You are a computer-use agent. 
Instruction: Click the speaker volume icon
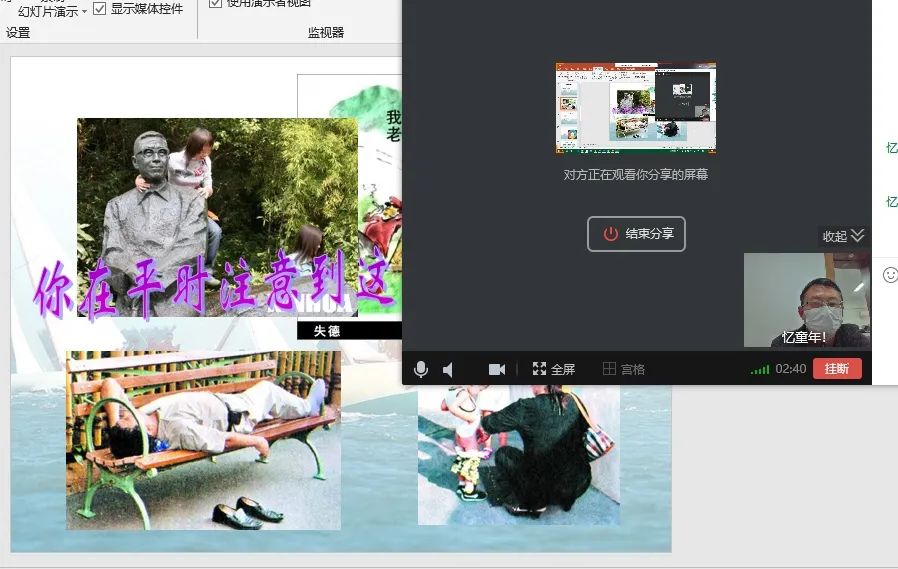(449, 369)
